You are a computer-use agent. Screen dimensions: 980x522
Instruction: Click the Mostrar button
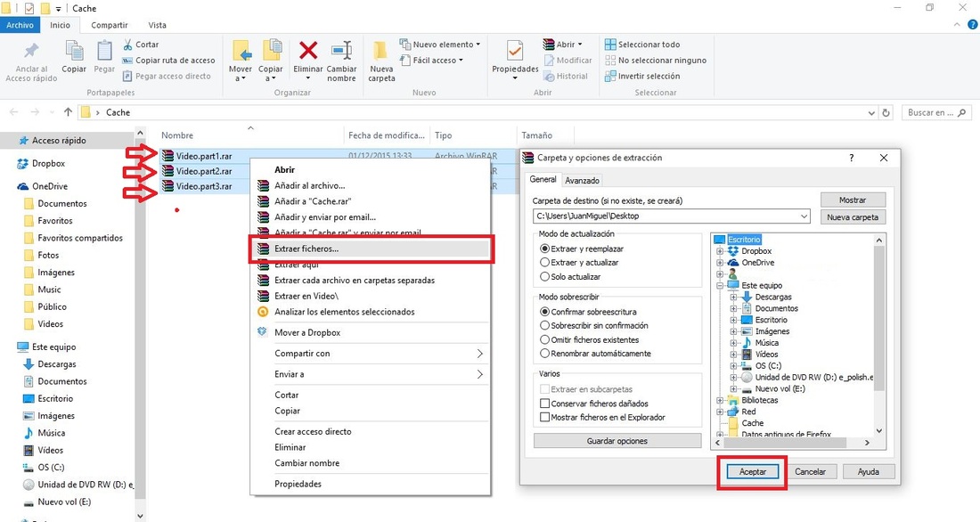(x=853, y=200)
